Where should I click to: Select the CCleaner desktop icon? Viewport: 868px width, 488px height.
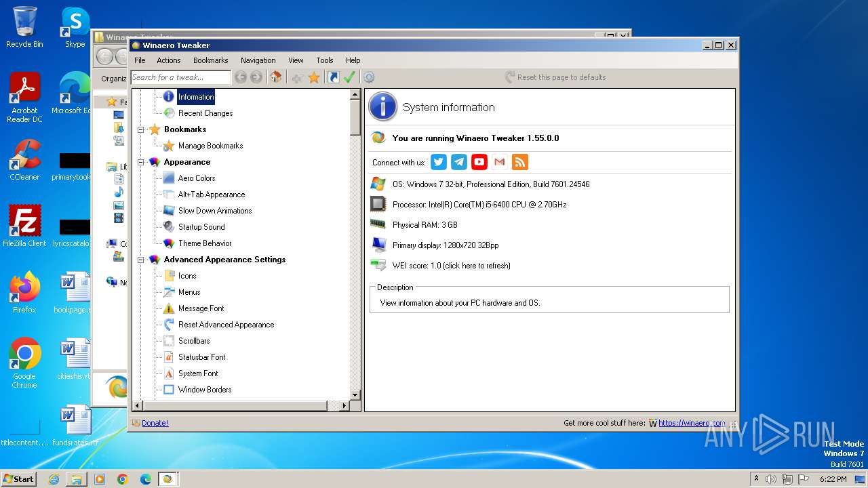point(24,160)
